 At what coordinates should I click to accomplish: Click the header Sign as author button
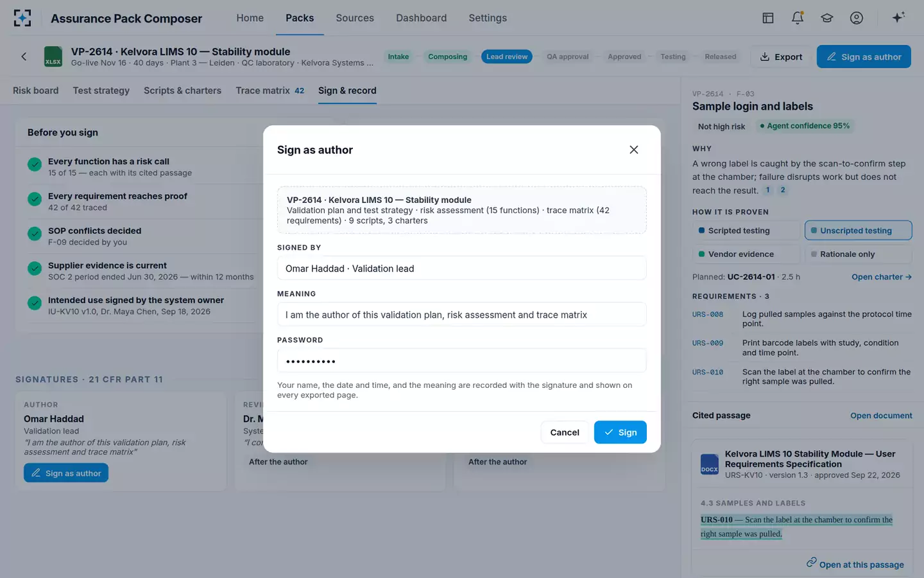tap(864, 57)
